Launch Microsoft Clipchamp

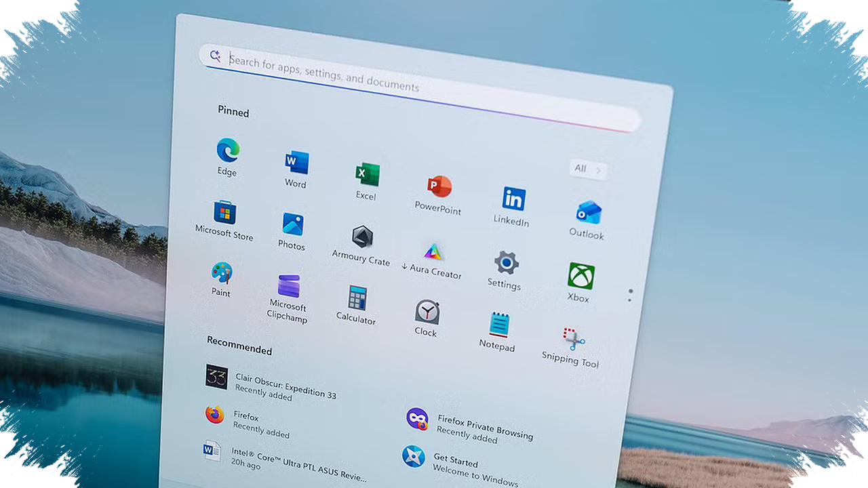pos(289,286)
